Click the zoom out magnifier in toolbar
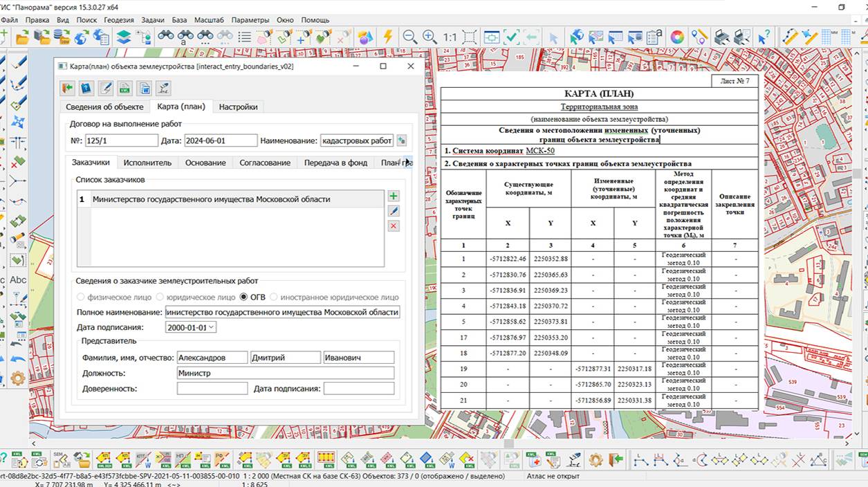The height and width of the screenshot is (487, 868). [410, 37]
